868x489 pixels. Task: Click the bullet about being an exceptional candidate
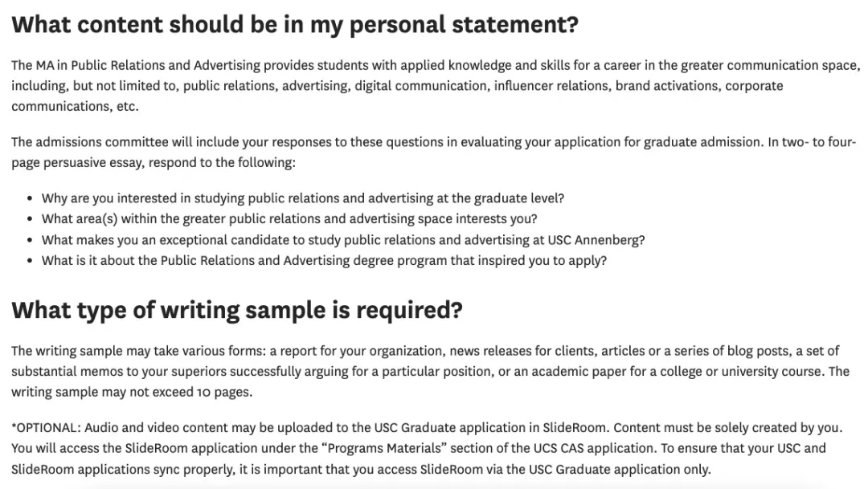coord(343,239)
